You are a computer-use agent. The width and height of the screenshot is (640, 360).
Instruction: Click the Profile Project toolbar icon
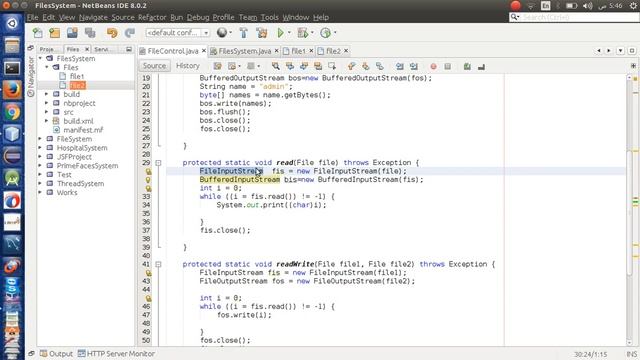coord(325,33)
